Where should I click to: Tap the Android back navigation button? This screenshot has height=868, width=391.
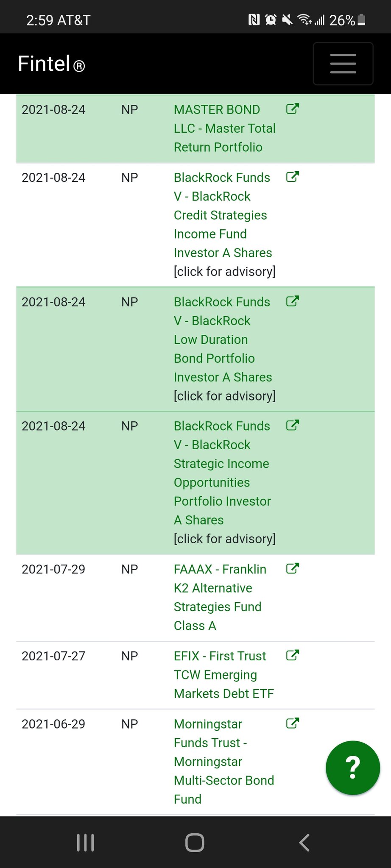[304, 843]
